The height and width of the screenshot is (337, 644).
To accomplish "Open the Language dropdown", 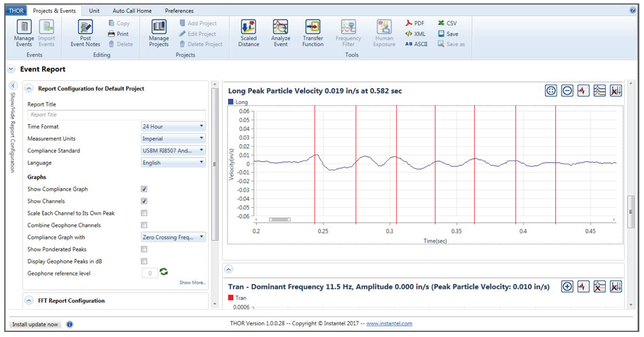I will [x=173, y=163].
